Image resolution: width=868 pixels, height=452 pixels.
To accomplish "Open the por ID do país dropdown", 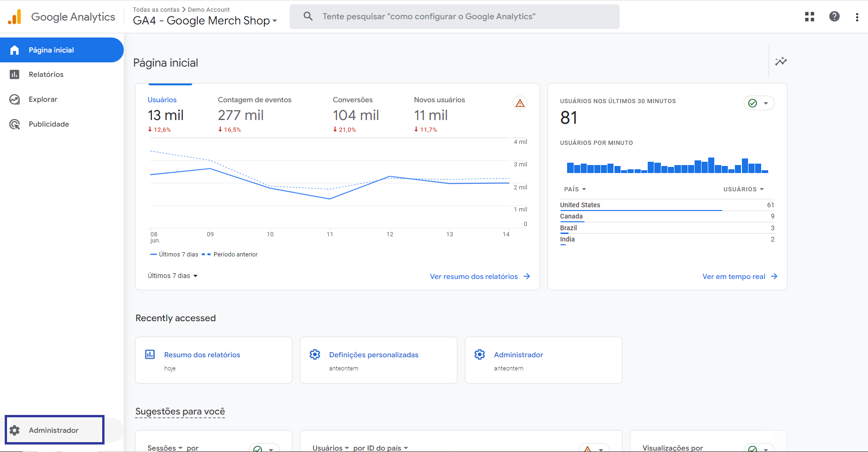I will pyautogui.click(x=381, y=448).
